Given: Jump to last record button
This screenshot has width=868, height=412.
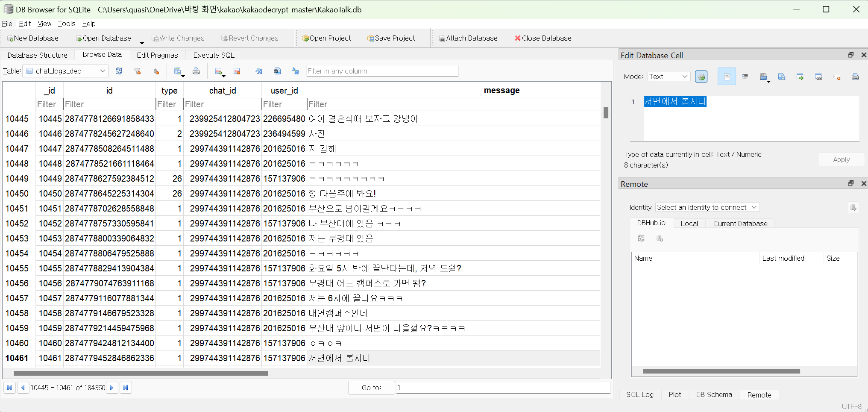Looking at the screenshot, I should click(126, 388).
